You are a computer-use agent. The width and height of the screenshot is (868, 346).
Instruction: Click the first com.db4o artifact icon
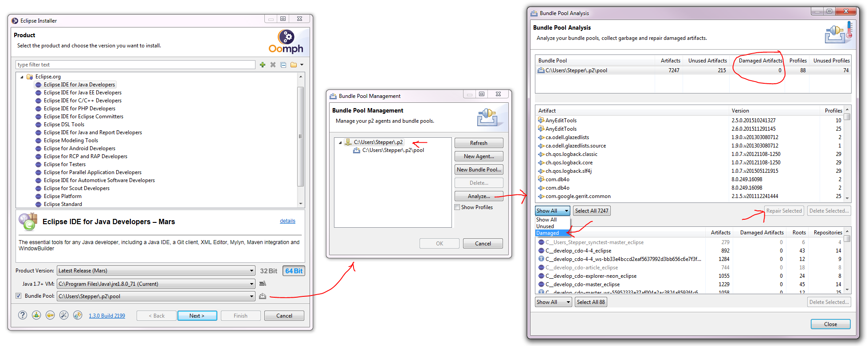pos(541,179)
